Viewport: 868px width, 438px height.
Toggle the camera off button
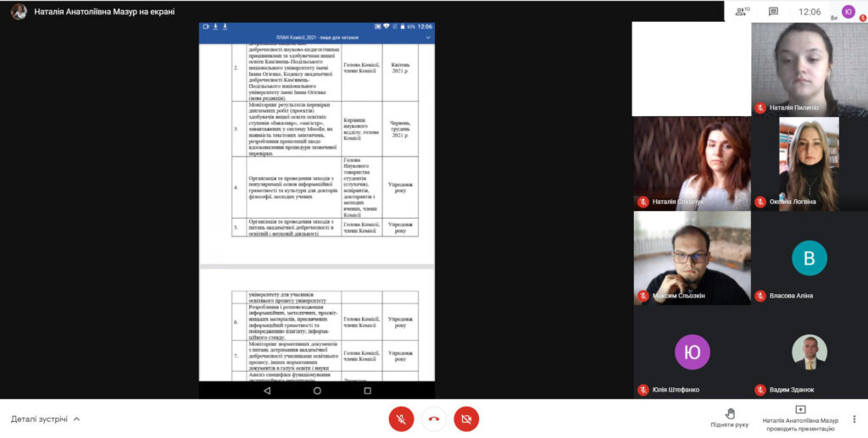click(466, 419)
